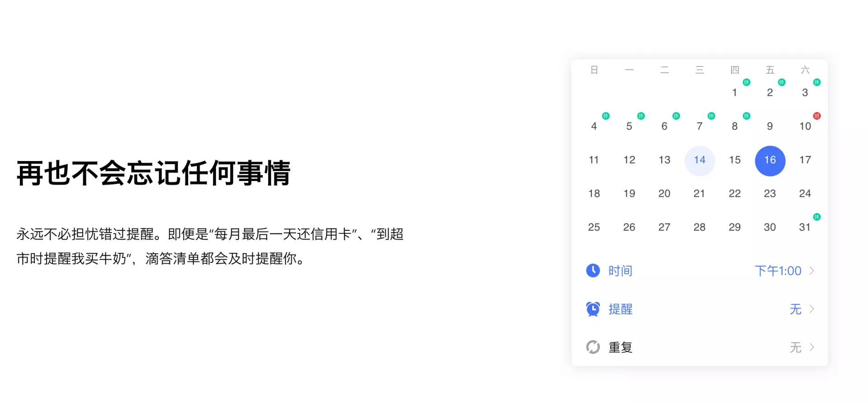Click the green 休 badge on date 6
Screen dimensions: 868x404
tap(676, 116)
